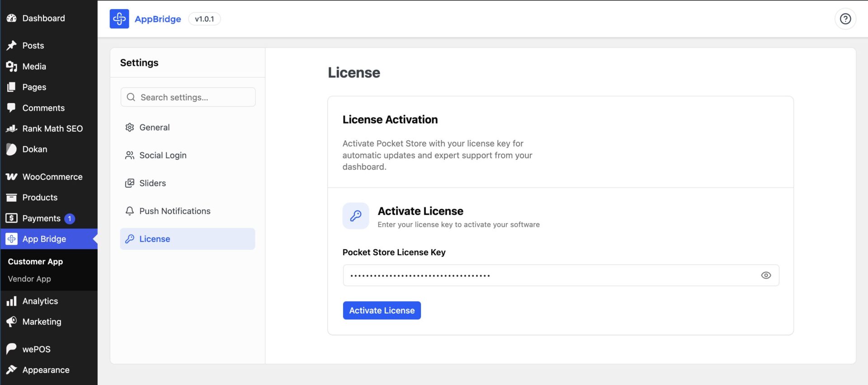Click the Sliders images icon
The height and width of the screenshot is (385, 868).
click(130, 183)
